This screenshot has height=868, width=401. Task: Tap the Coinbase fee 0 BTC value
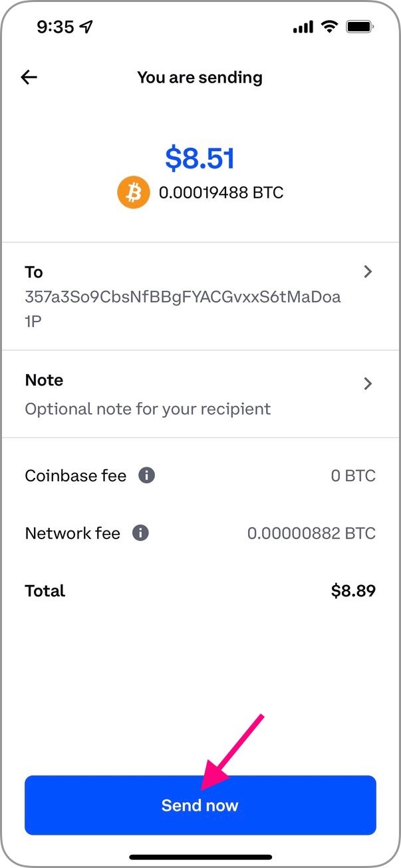click(353, 476)
